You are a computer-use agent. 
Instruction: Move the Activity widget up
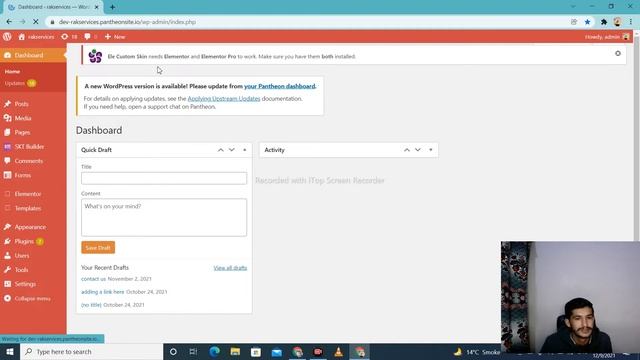[x=407, y=150]
